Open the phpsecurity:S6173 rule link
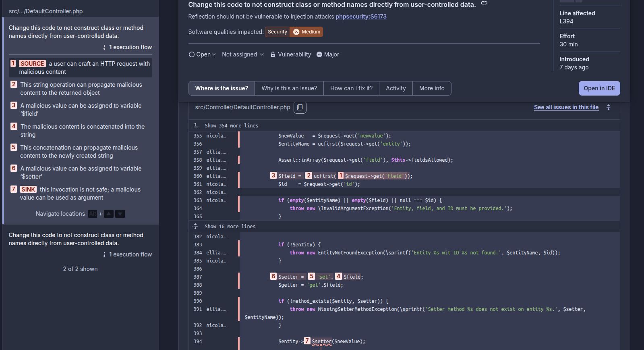Viewport: 644px width, 350px height. pyautogui.click(x=361, y=17)
